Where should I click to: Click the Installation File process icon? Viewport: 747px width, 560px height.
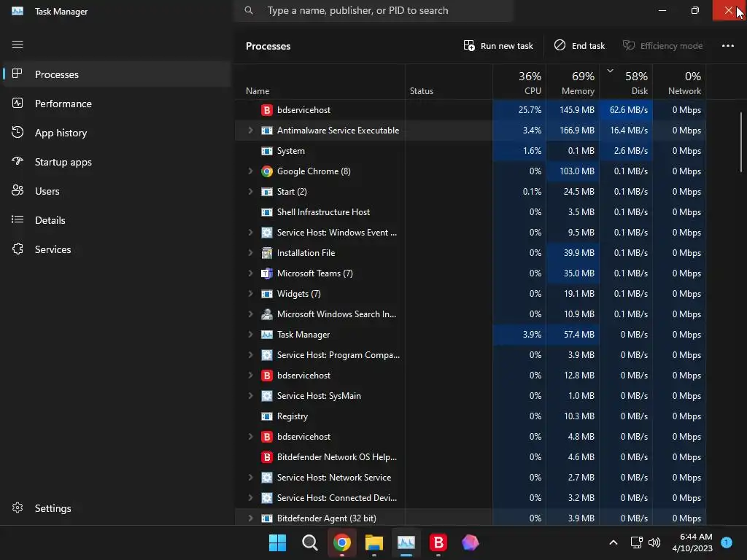point(267,253)
